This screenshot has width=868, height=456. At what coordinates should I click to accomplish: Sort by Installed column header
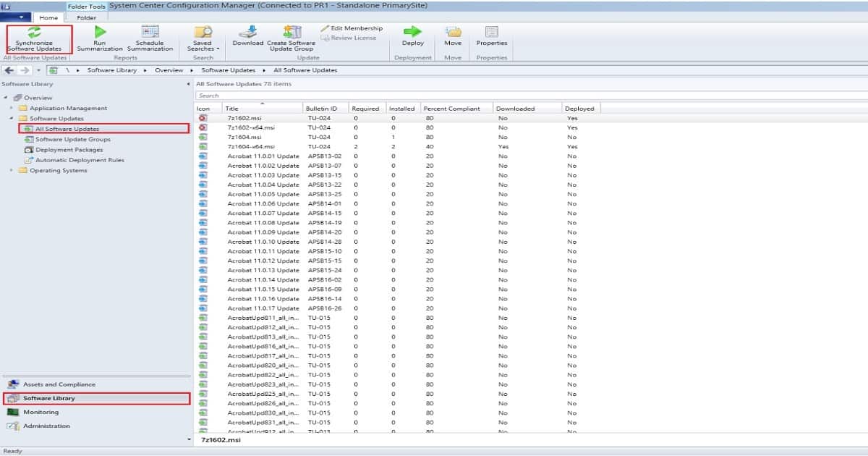point(404,109)
